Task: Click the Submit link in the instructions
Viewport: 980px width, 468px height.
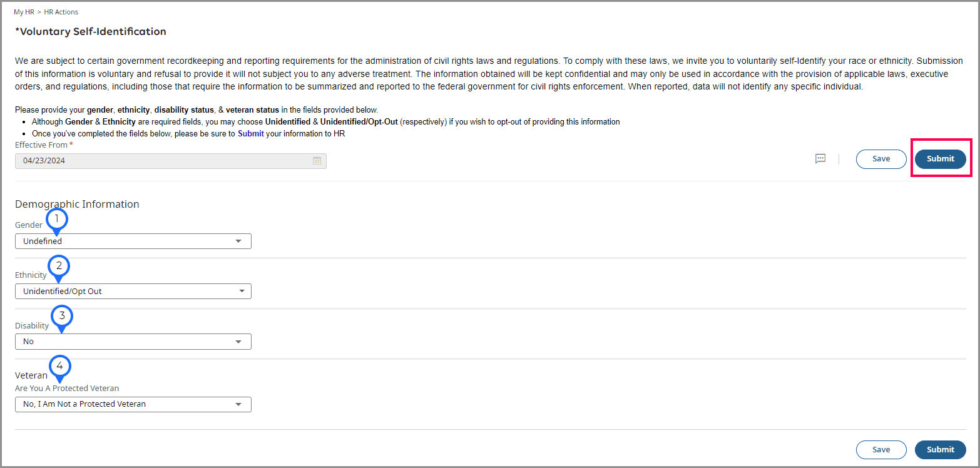Action: [251, 134]
